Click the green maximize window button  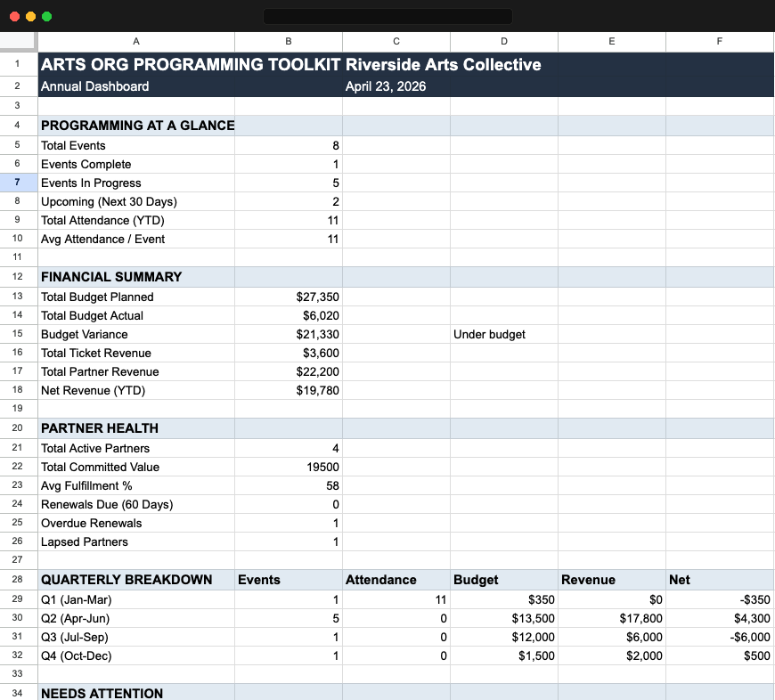tap(47, 16)
